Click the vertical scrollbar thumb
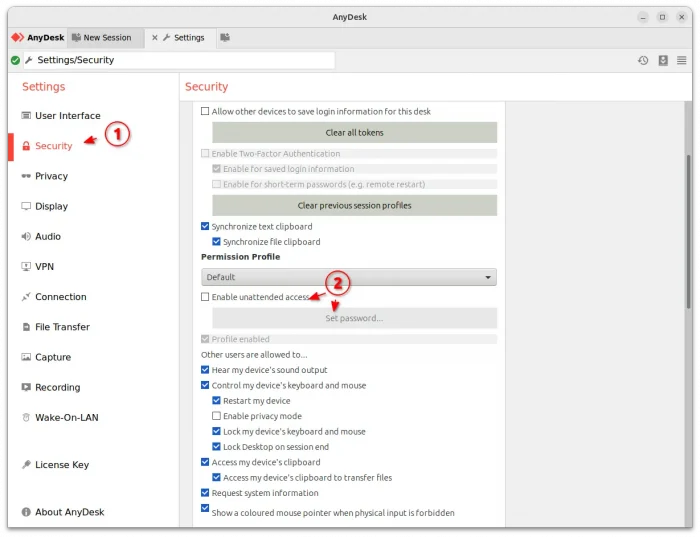Viewport: 700px width, 537px height. 688,231
